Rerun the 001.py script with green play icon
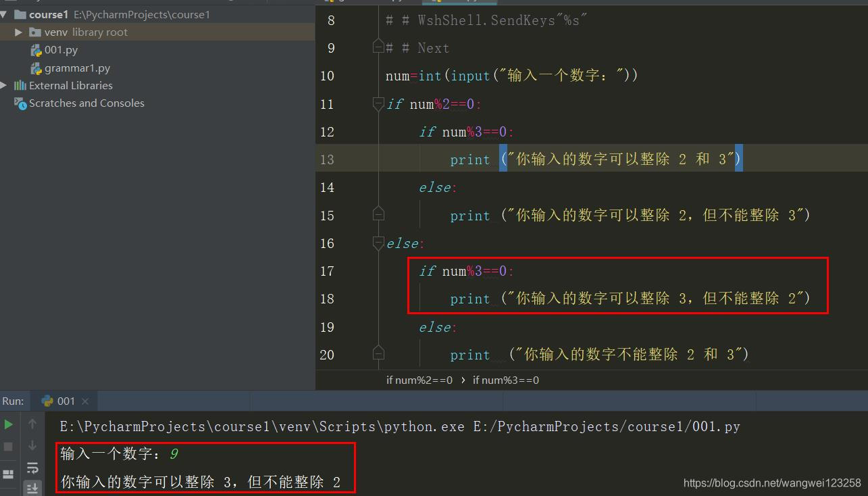Viewport: 868px width, 496px height. pos(8,424)
